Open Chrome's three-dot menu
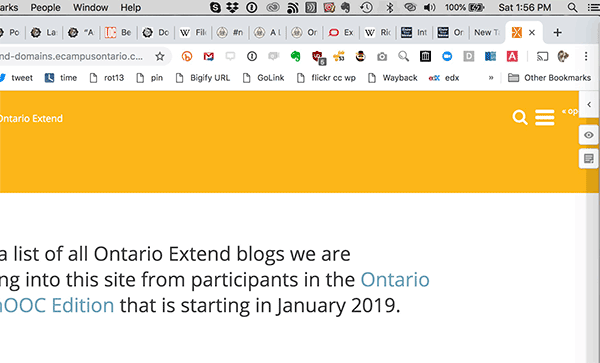The image size is (600, 363). coord(586,57)
